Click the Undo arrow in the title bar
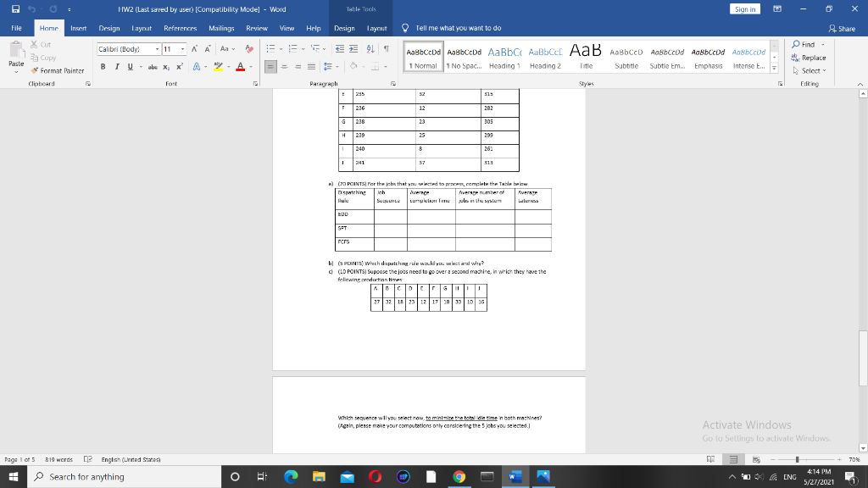Image resolution: width=868 pixels, height=488 pixels. pos(31,8)
